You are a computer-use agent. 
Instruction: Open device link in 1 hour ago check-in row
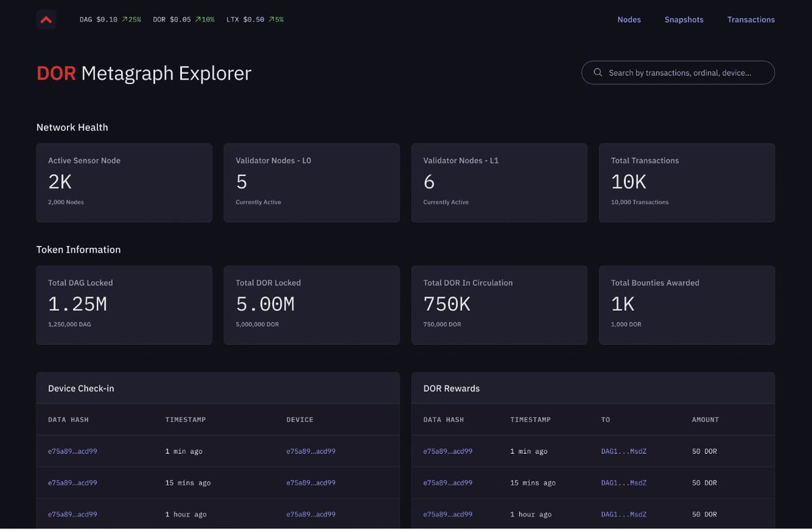point(311,515)
